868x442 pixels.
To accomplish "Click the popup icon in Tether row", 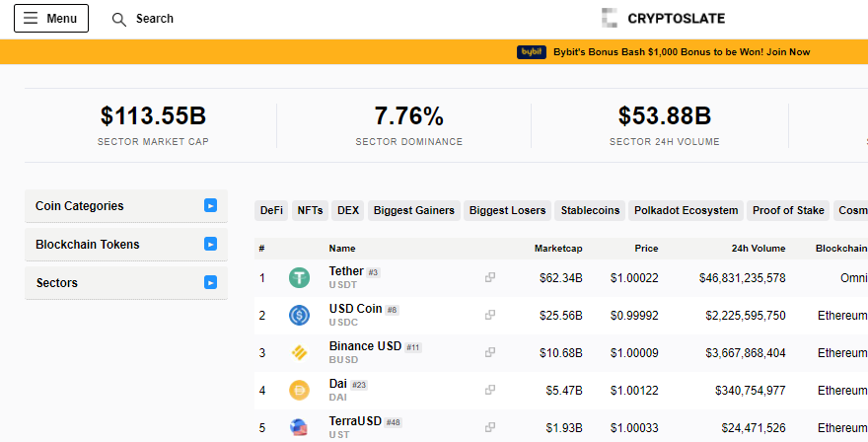I will [490, 277].
